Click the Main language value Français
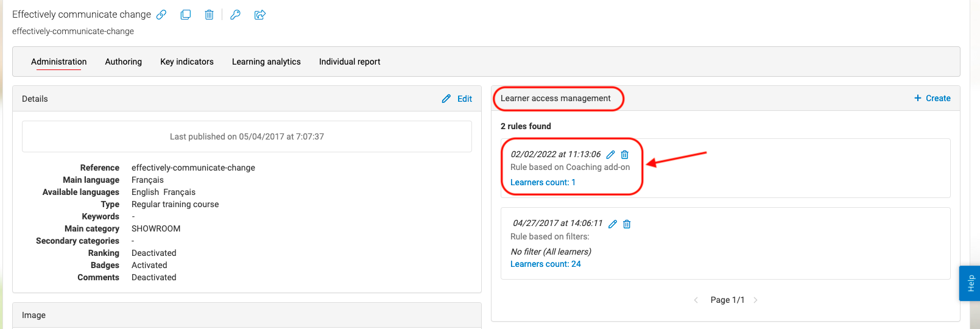This screenshot has width=980, height=329. point(147,180)
